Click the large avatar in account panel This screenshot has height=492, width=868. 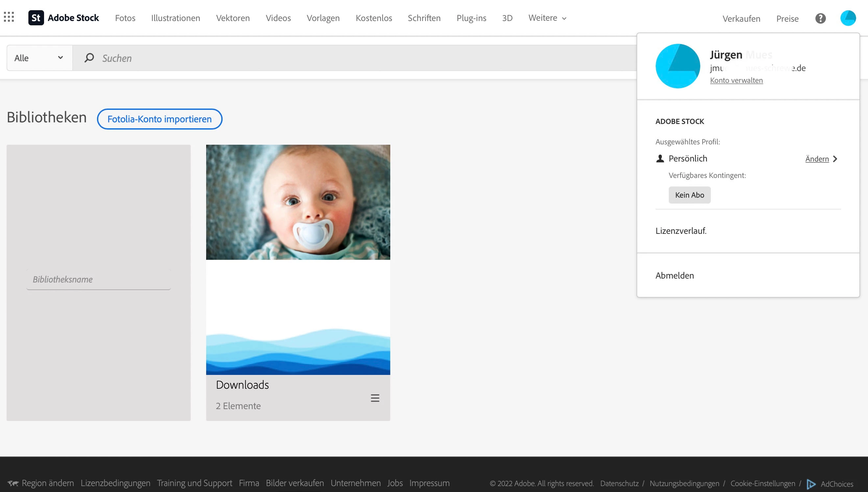point(678,66)
